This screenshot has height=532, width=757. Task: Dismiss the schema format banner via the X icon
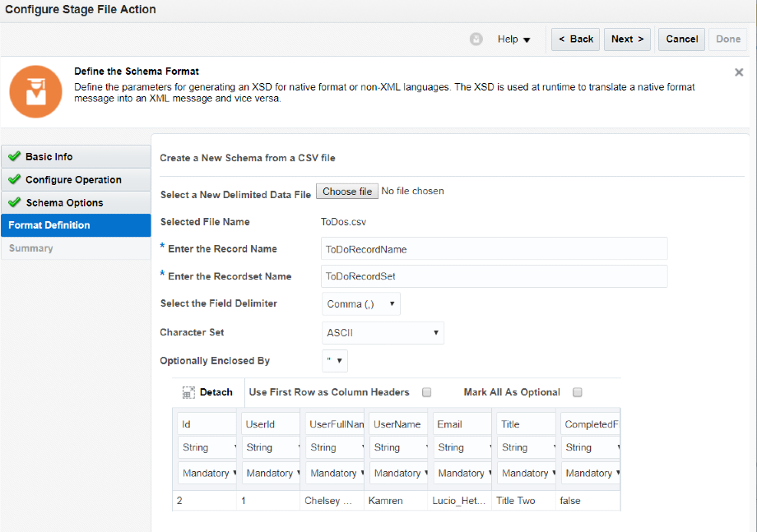[x=738, y=72]
